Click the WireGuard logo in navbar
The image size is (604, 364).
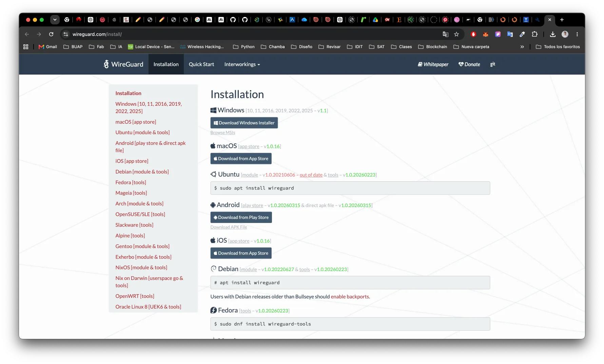point(123,64)
